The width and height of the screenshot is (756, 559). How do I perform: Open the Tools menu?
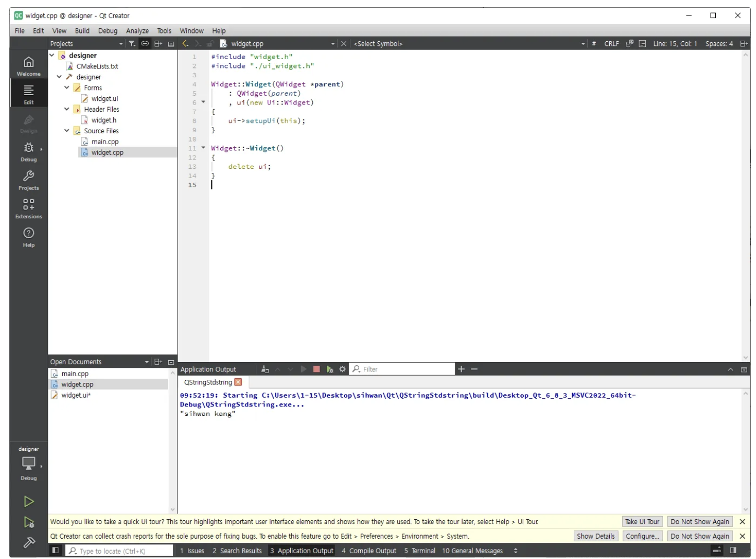164,31
